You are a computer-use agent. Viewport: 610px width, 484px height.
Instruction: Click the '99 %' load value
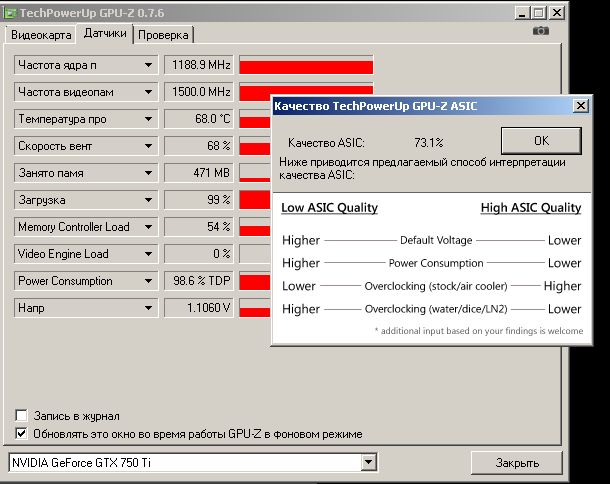(199, 200)
